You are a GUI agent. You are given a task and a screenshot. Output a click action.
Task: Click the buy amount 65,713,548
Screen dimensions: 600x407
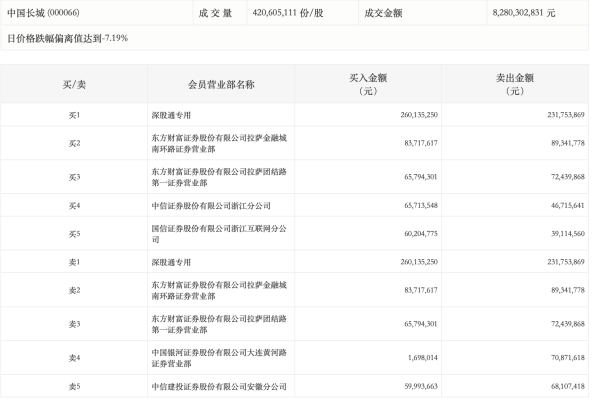click(x=421, y=205)
